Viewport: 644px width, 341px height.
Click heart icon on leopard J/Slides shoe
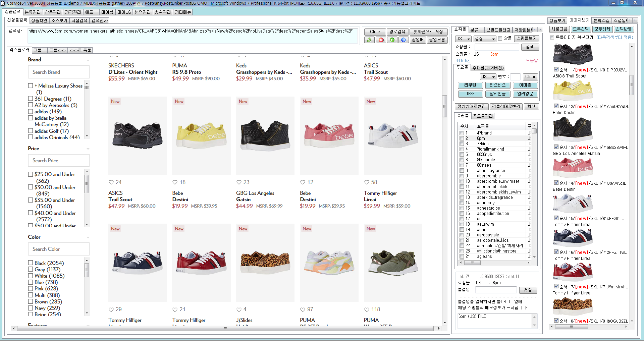[x=239, y=309]
